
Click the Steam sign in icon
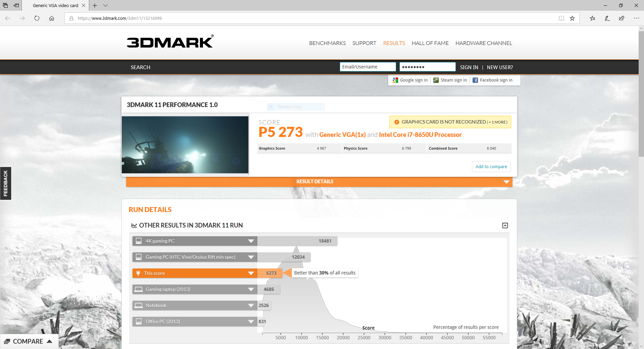click(x=436, y=80)
